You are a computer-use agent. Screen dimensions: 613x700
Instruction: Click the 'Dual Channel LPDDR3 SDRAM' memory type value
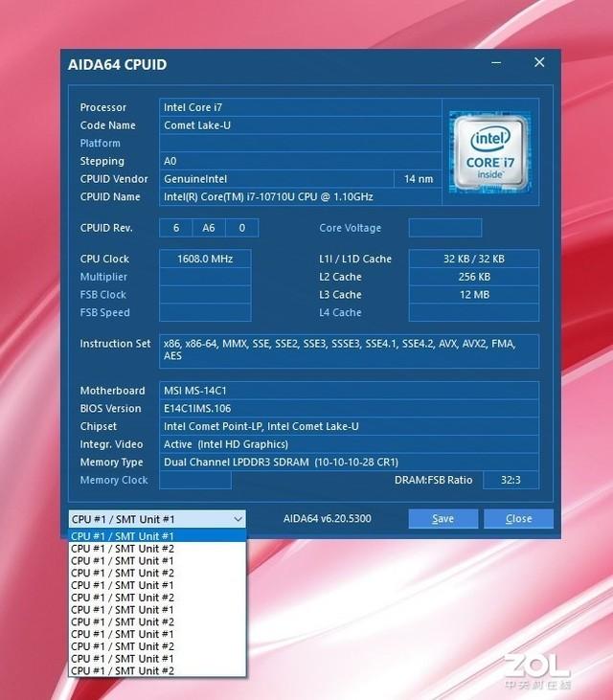point(349,463)
